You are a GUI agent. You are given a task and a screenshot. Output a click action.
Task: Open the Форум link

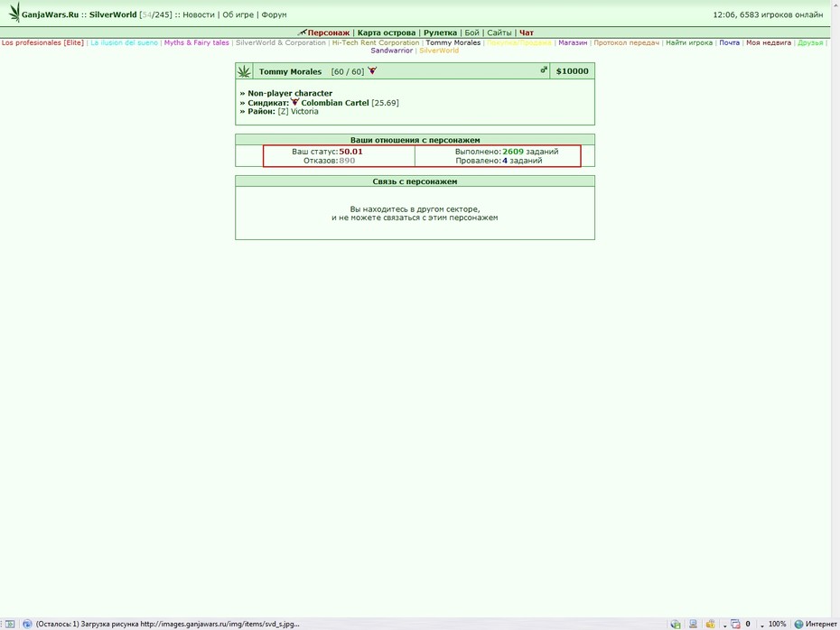(274, 15)
